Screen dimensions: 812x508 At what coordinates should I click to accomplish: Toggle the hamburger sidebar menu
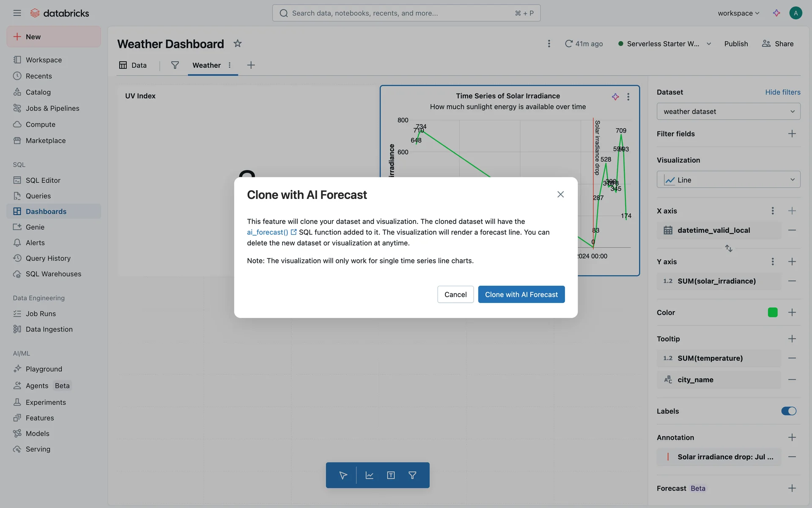17,13
